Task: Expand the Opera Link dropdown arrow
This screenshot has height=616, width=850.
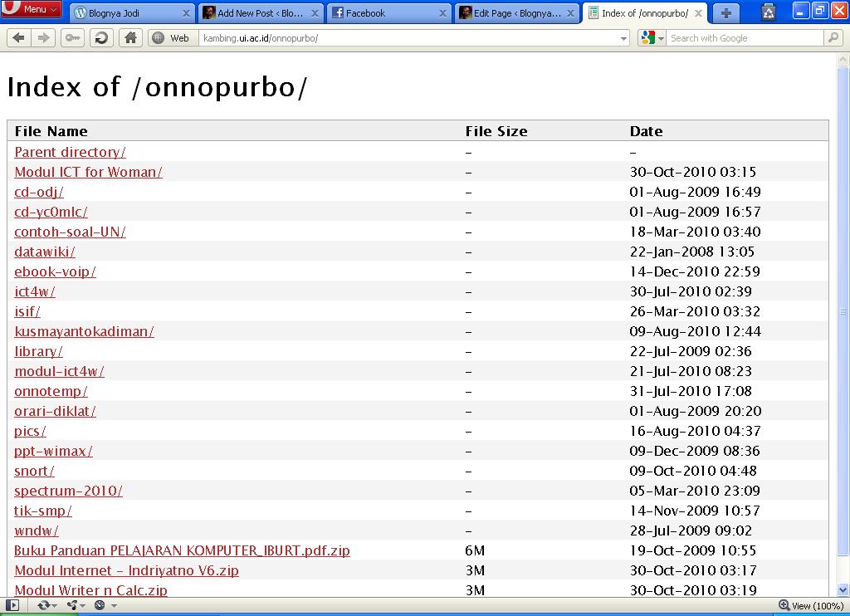Action: click(x=55, y=606)
